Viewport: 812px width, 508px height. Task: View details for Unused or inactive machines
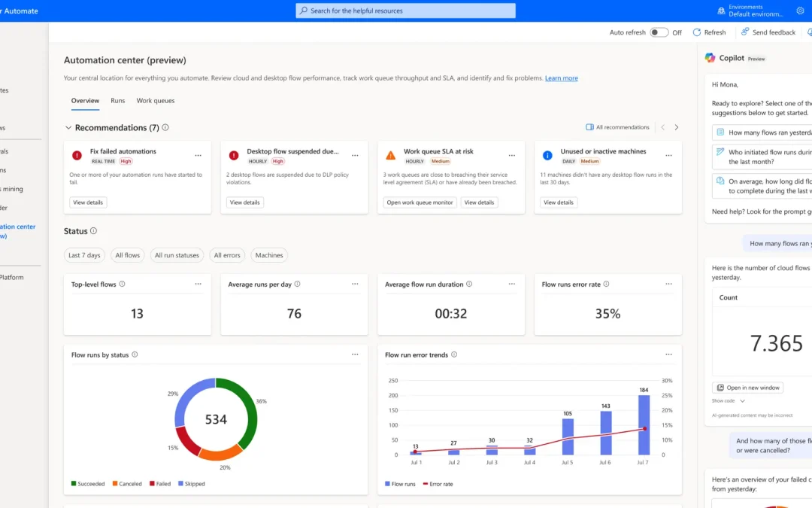[x=558, y=202]
